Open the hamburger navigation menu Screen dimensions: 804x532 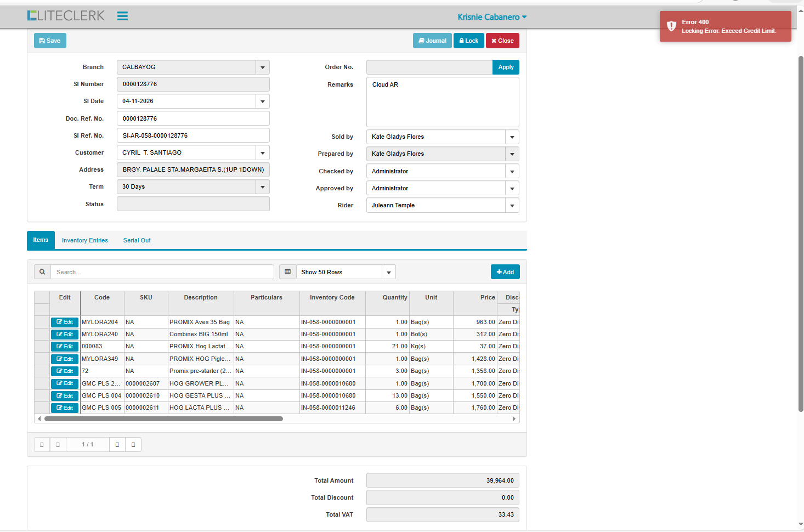point(122,16)
